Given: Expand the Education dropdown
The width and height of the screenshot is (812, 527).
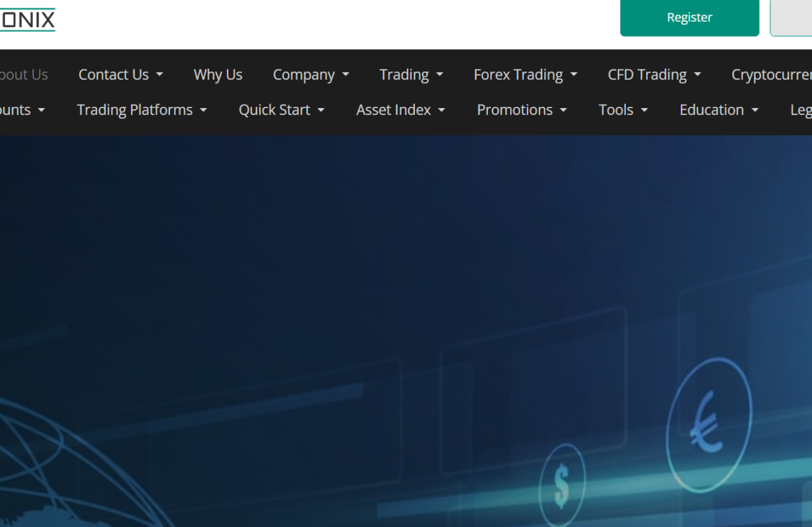Looking at the screenshot, I should [718, 110].
